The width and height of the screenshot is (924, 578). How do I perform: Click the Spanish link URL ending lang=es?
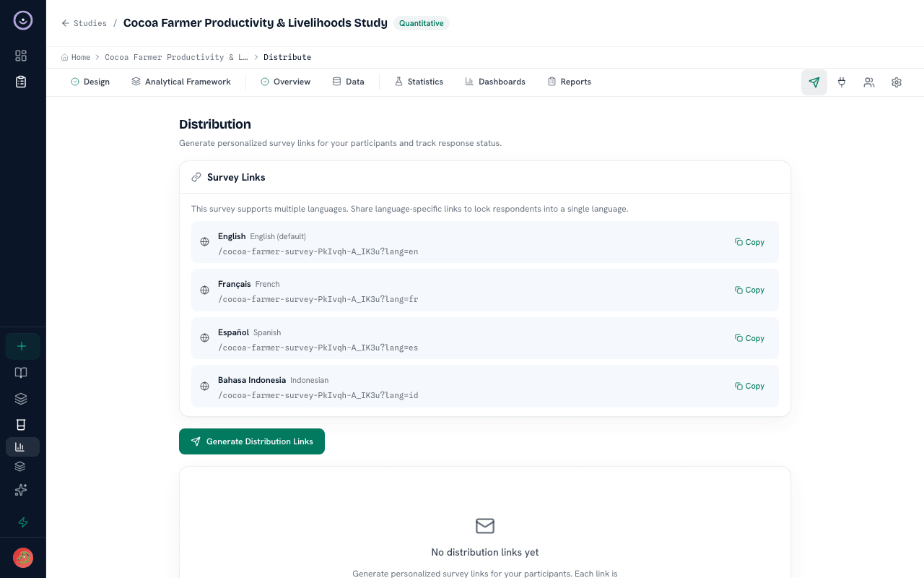pyautogui.click(x=318, y=348)
